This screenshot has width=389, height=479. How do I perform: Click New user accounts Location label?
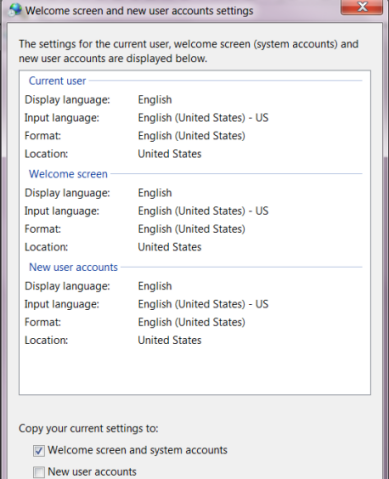[x=46, y=340]
